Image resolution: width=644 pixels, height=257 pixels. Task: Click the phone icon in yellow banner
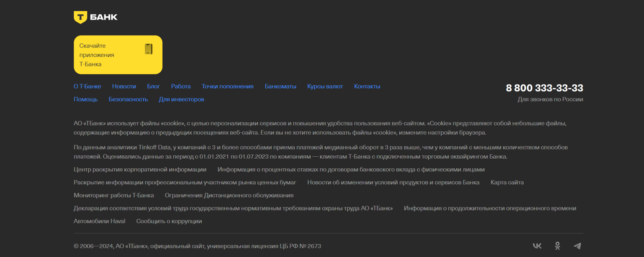click(x=149, y=49)
